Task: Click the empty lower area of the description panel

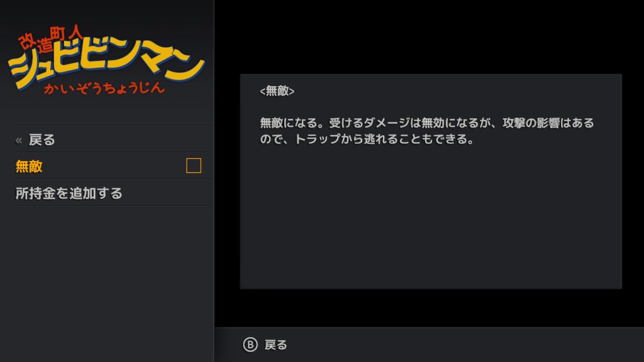Action: (430, 222)
